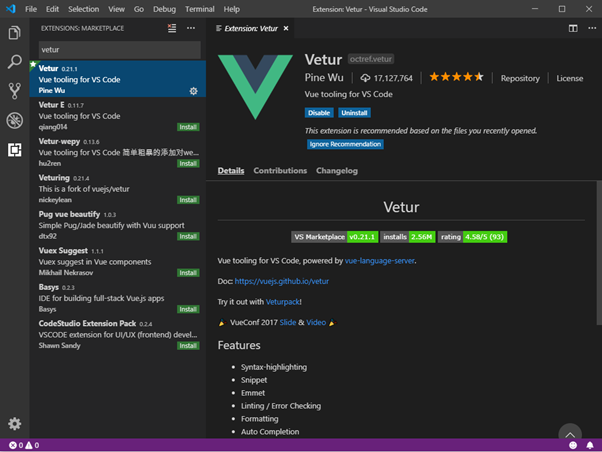Install the Veturing extension

188,200
